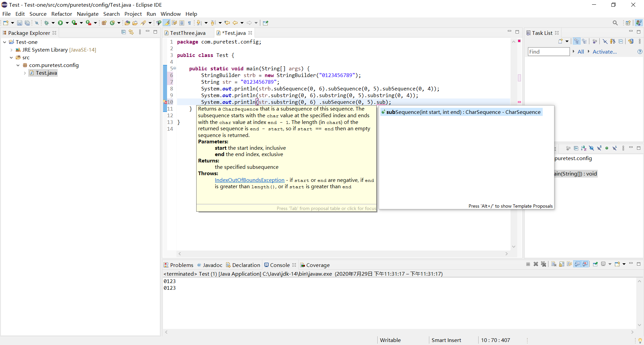Open the Refactor menu
Viewport: 644px width, 345px height.
(61, 14)
